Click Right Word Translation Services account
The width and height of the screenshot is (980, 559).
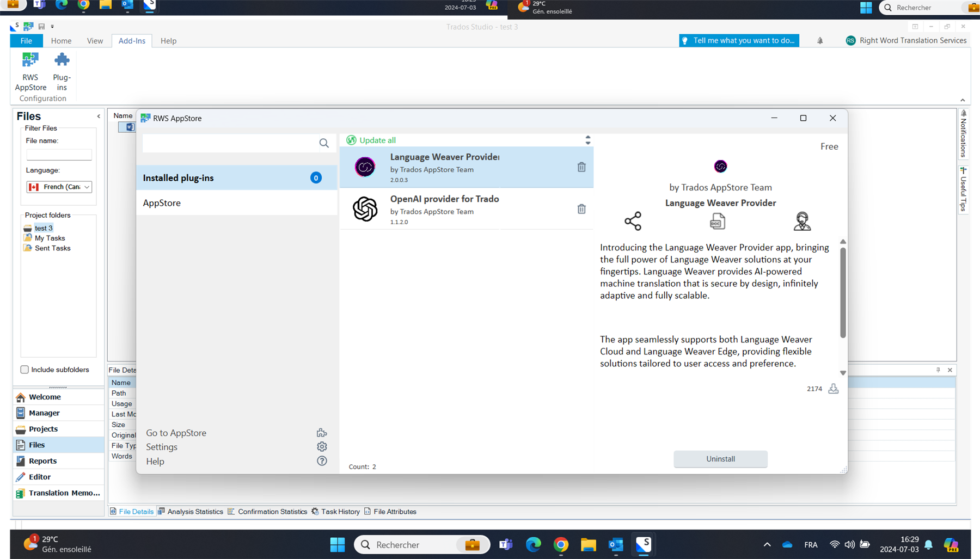point(906,40)
